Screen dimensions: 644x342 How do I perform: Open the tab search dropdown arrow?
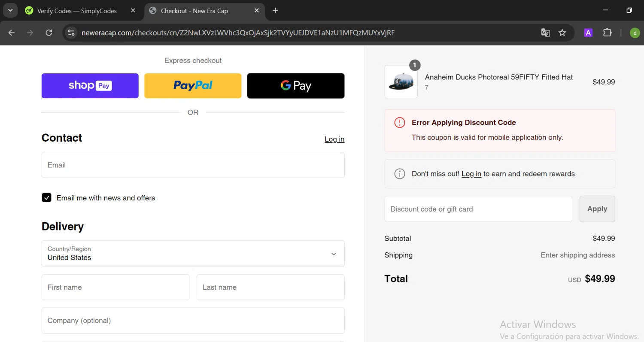click(10, 10)
